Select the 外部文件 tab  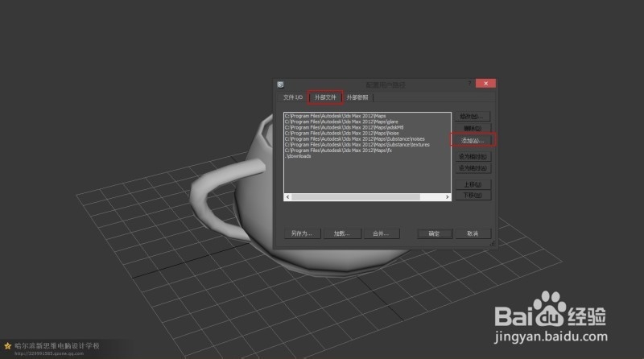pos(325,97)
